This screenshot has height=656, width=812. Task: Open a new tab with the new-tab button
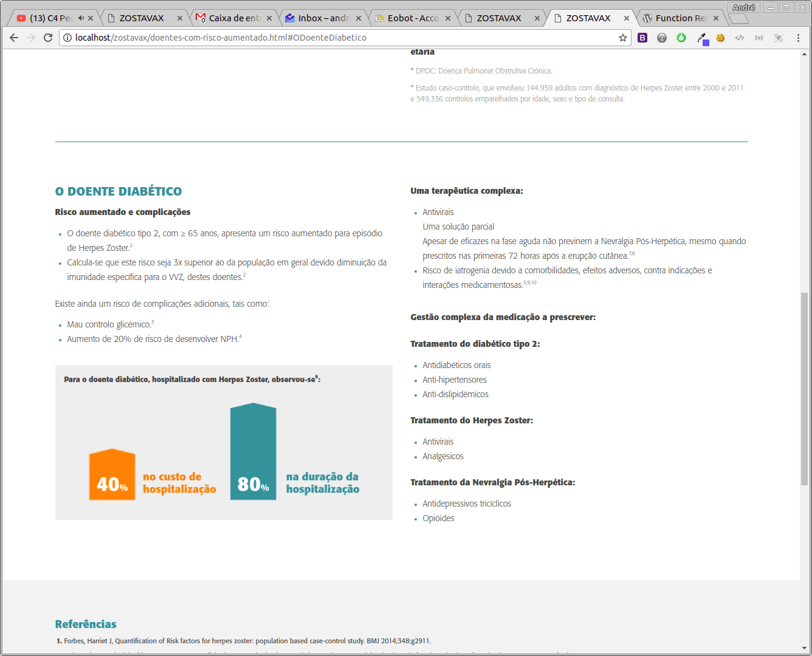coord(738,18)
